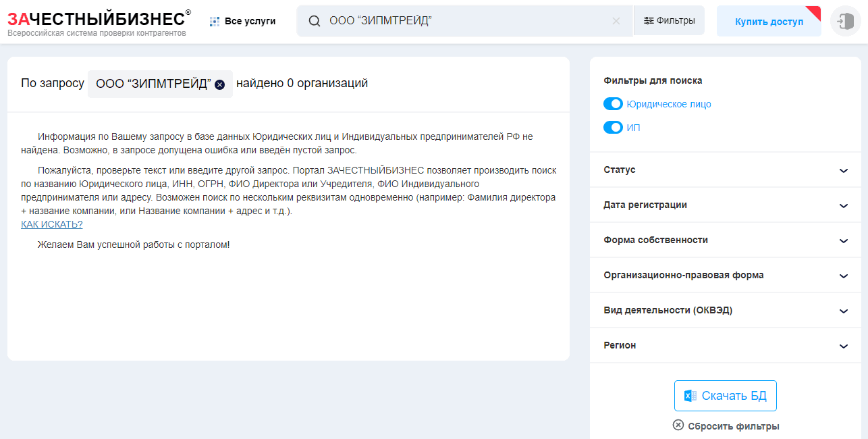Disable the ИП toggle
The width and height of the screenshot is (868, 439).
point(613,127)
